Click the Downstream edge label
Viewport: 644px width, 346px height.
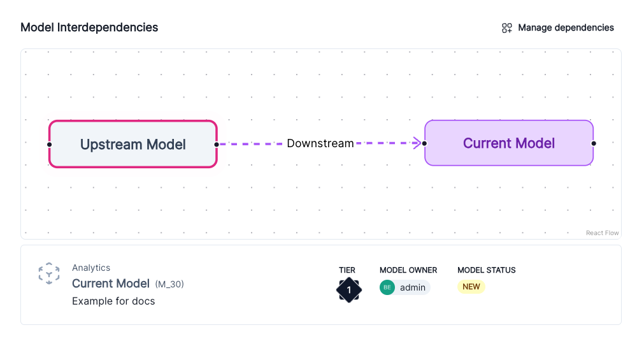tap(320, 143)
